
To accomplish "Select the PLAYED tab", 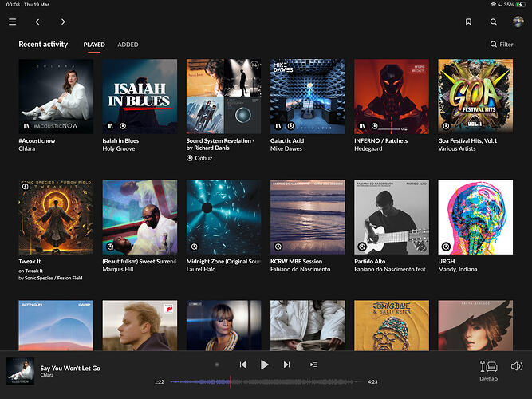I will (94, 45).
